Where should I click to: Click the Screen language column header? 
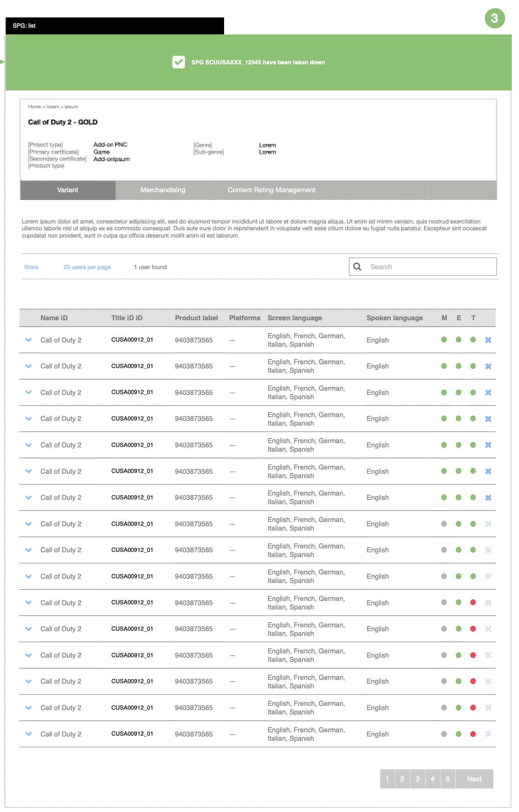295,318
